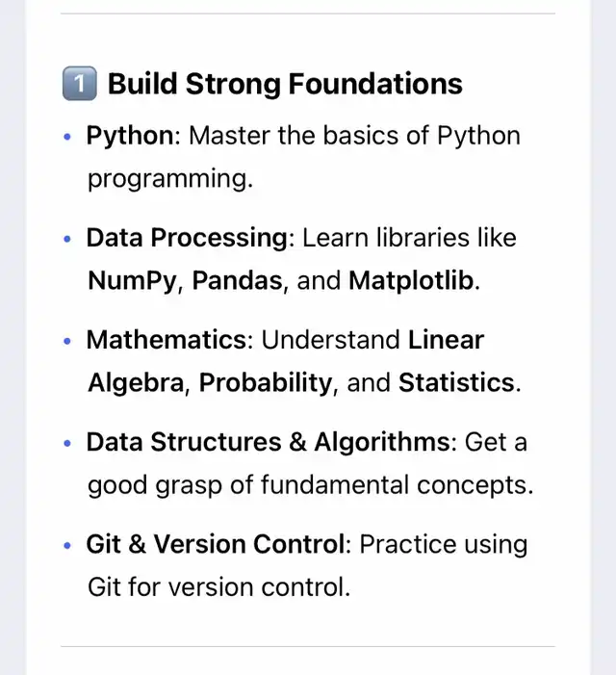Click the bold word "Probability"

tap(265, 383)
